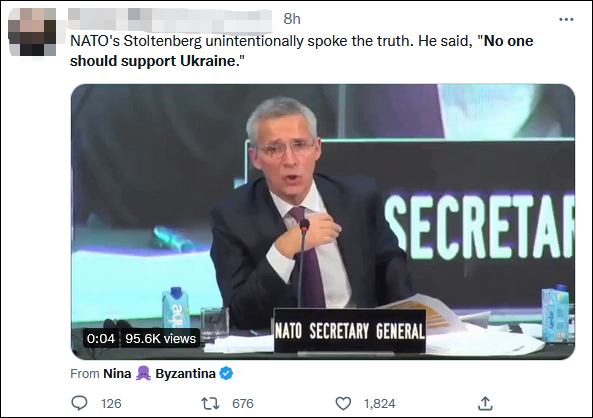This screenshot has height=418, width=593.
Task: Click the 0:04 video duration badge
Action: [x=101, y=338]
